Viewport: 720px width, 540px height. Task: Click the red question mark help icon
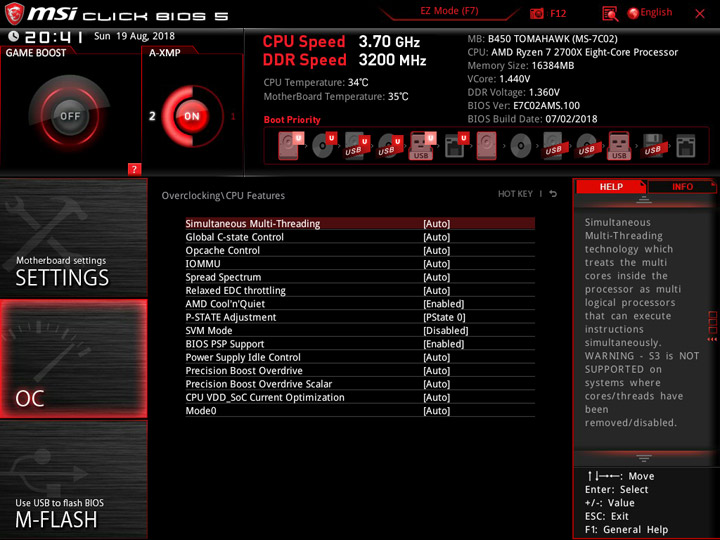134,169
